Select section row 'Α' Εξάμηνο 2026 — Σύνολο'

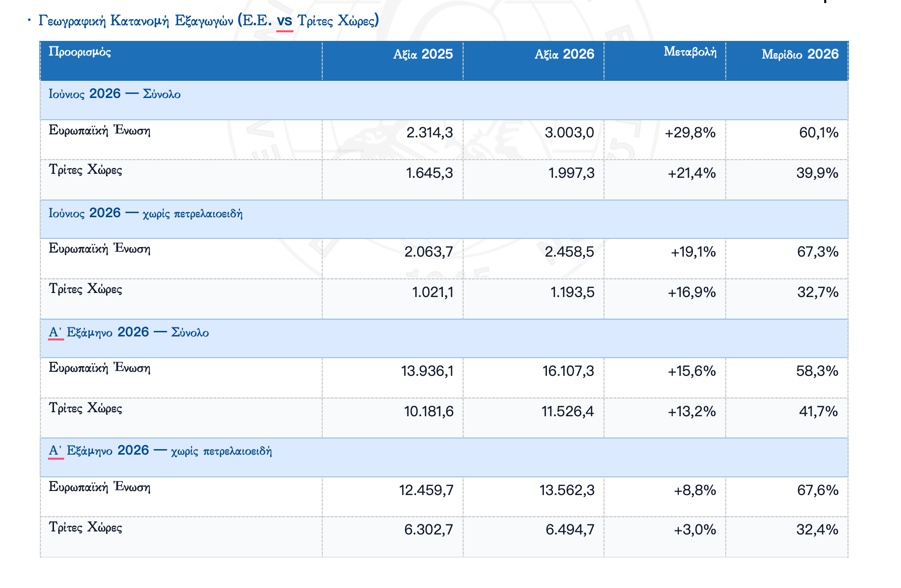(444, 338)
